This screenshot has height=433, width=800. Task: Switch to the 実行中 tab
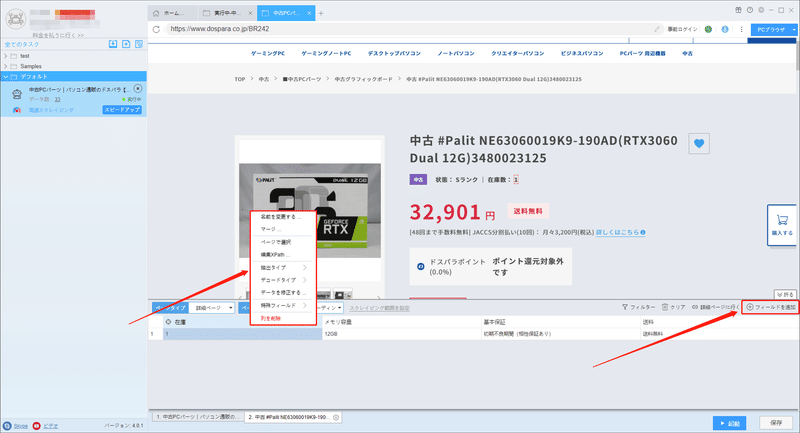click(227, 13)
